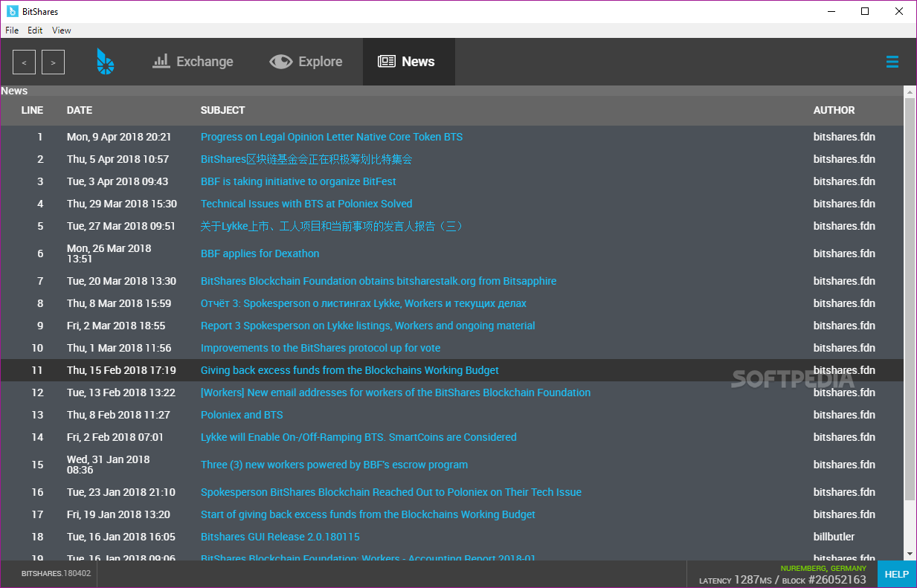The image size is (917, 588).
Task: Open the Chinese article dated 5 Apr 2018
Action: (x=306, y=159)
